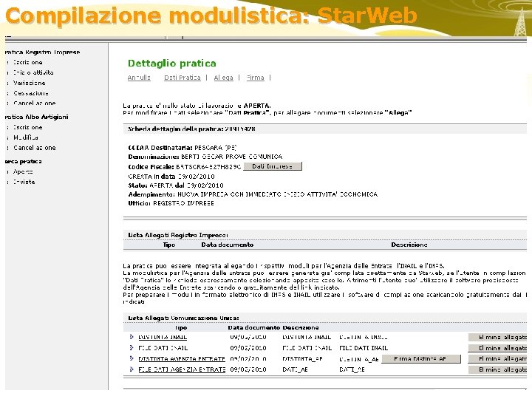Click the Allega link

[x=224, y=78]
